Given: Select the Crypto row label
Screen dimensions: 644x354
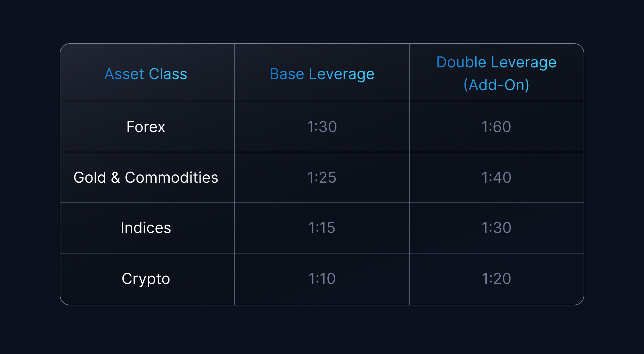Looking at the screenshot, I should tap(146, 279).
